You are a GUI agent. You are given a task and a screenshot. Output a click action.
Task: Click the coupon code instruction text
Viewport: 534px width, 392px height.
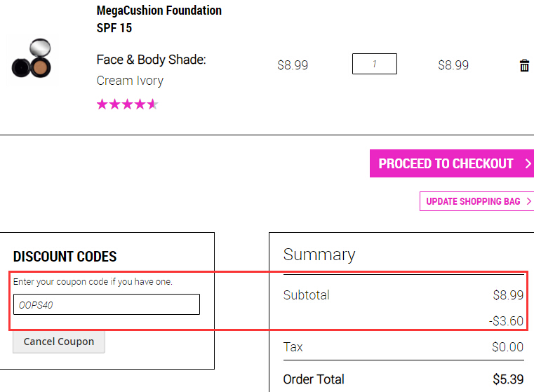click(x=93, y=282)
